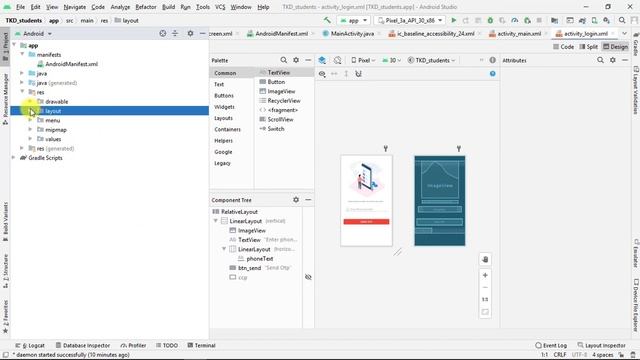Open the API 30 version dropdown

(x=391, y=60)
